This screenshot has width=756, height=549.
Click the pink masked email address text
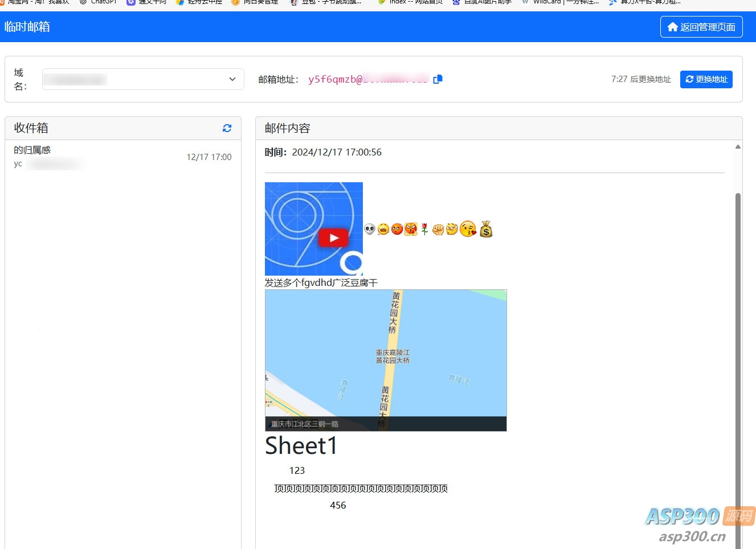[367, 79]
